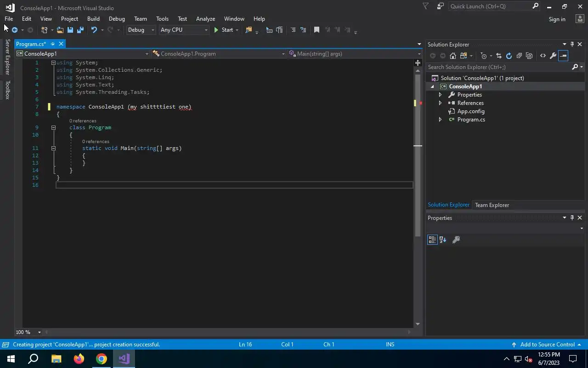Undo the last edit with the Undo icon
The width and height of the screenshot is (588, 368).
[x=94, y=30]
